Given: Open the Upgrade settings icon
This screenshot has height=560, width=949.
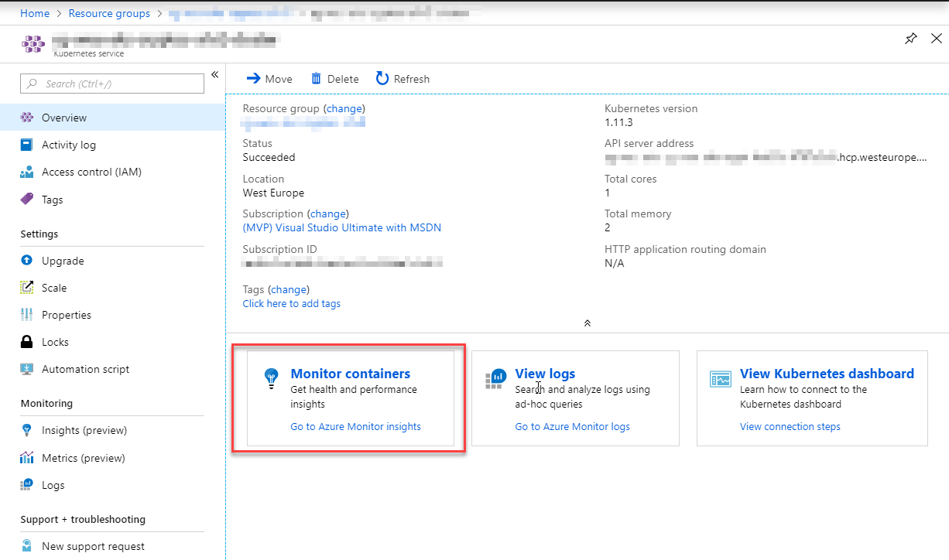Looking at the screenshot, I should pyautogui.click(x=27, y=261).
